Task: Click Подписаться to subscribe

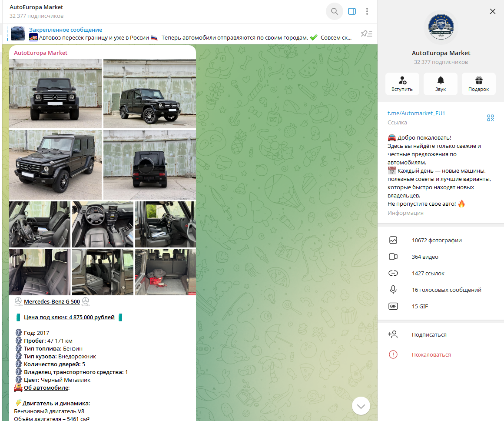Action: coord(429,334)
